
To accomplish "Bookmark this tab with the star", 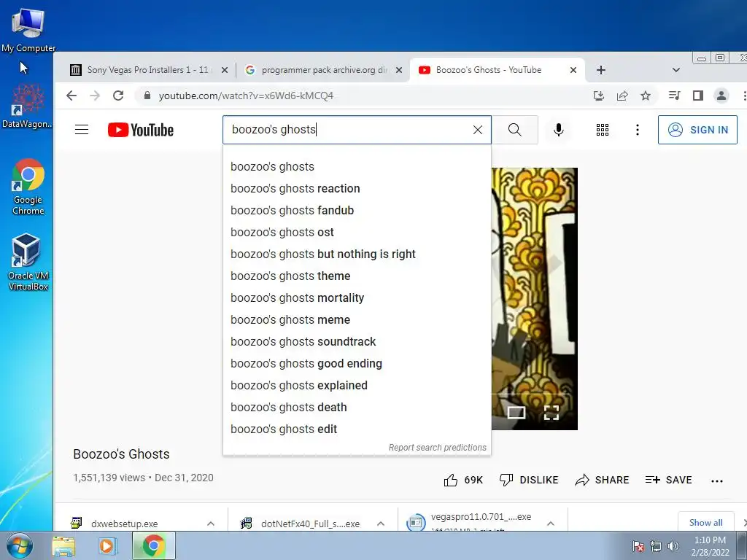I will 646,96.
